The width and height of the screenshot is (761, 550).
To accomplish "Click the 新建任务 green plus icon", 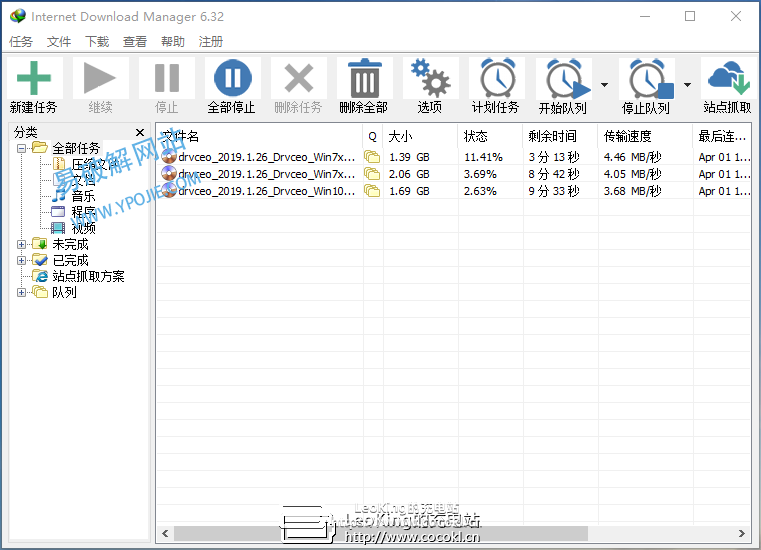I will coord(33,78).
